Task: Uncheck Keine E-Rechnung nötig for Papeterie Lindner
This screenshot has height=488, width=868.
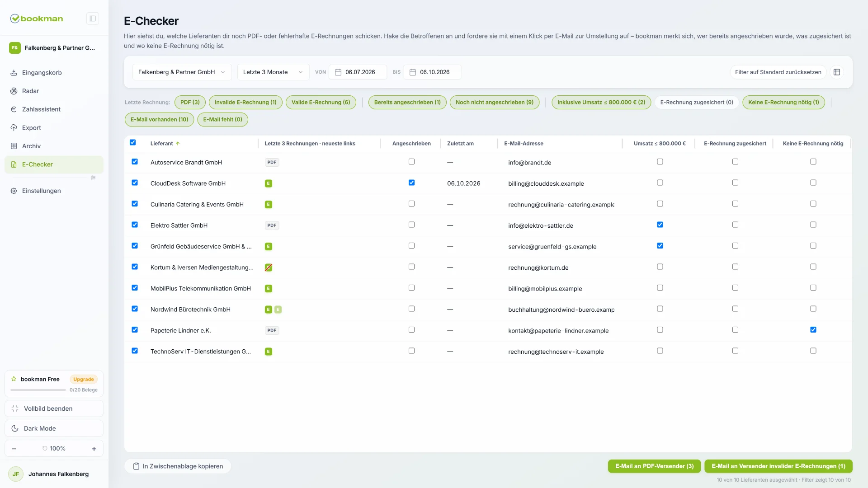Action: coord(813,330)
